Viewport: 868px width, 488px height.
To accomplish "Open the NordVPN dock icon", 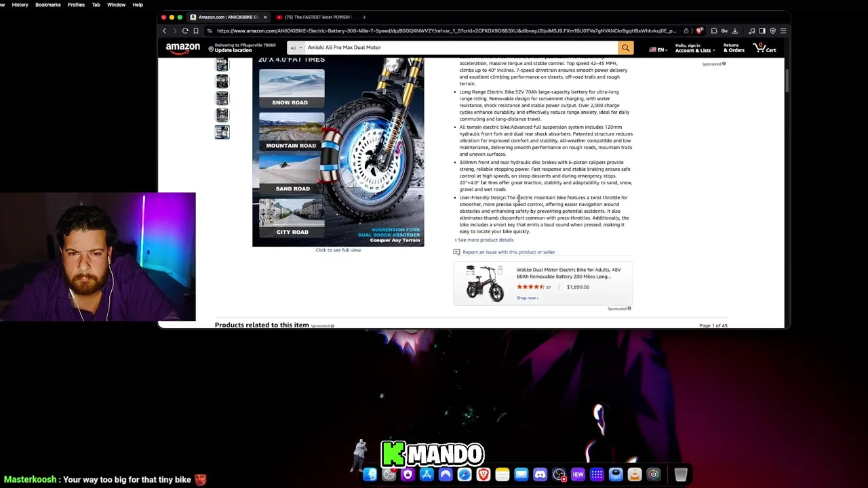I will 446,474.
